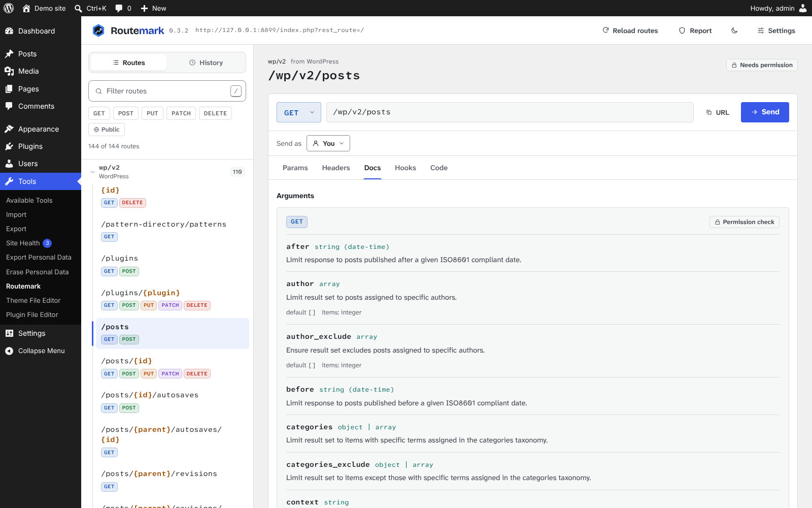Switch to the Params tab

pyautogui.click(x=295, y=168)
